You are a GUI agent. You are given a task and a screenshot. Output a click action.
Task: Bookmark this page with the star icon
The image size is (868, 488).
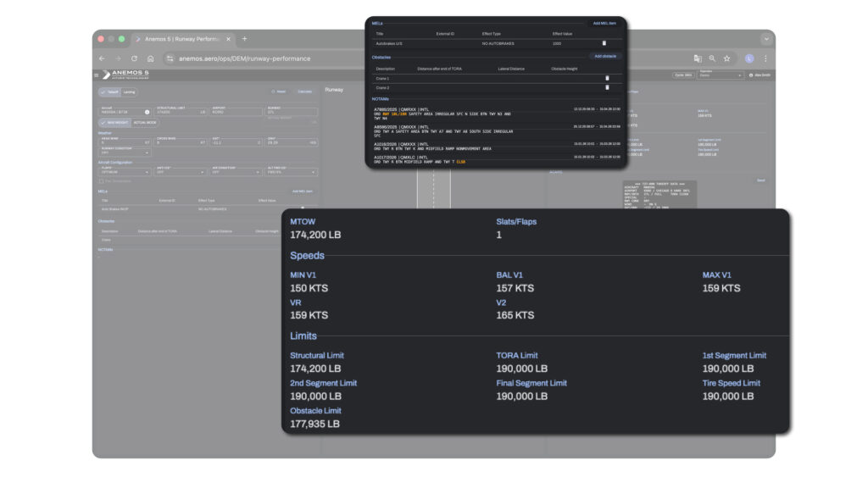pos(726,58)
